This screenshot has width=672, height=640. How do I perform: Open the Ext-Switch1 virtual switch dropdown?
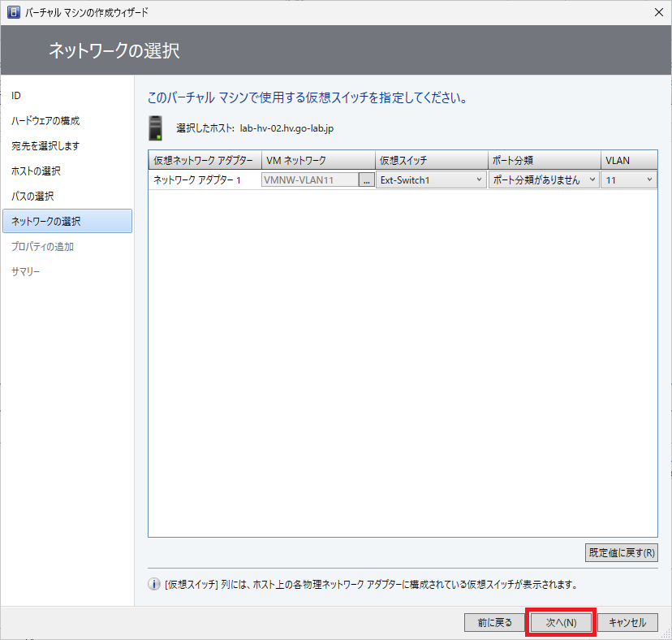[x=431, y=179]
